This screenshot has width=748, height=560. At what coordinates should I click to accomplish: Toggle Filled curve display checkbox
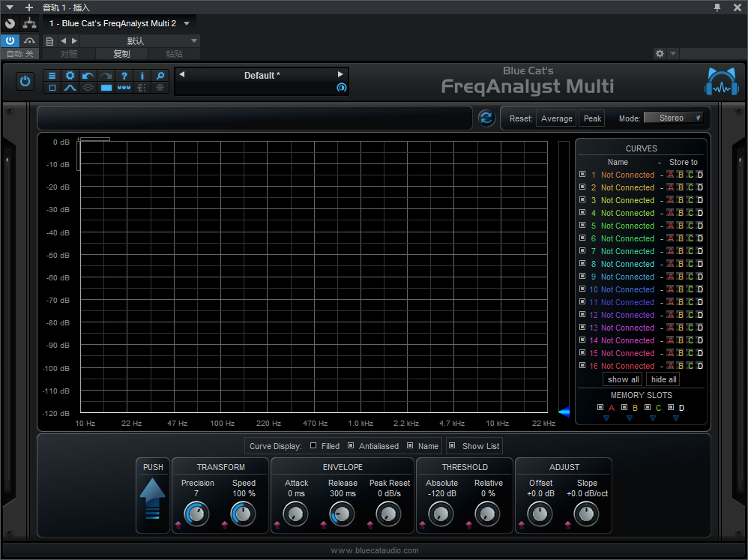(x=313, y=445)
